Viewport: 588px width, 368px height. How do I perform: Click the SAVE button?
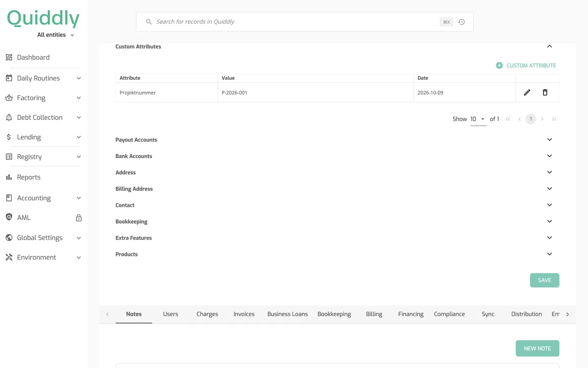tap(545, 280)
